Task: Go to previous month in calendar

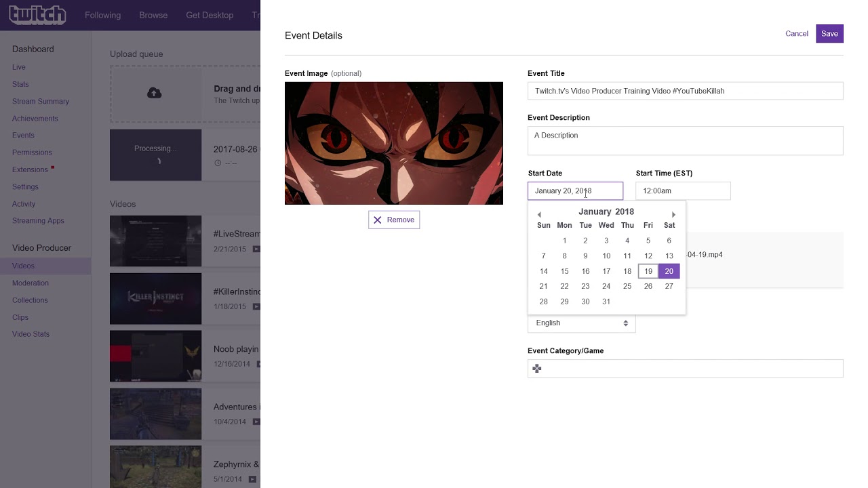Action: pos(539,215)
